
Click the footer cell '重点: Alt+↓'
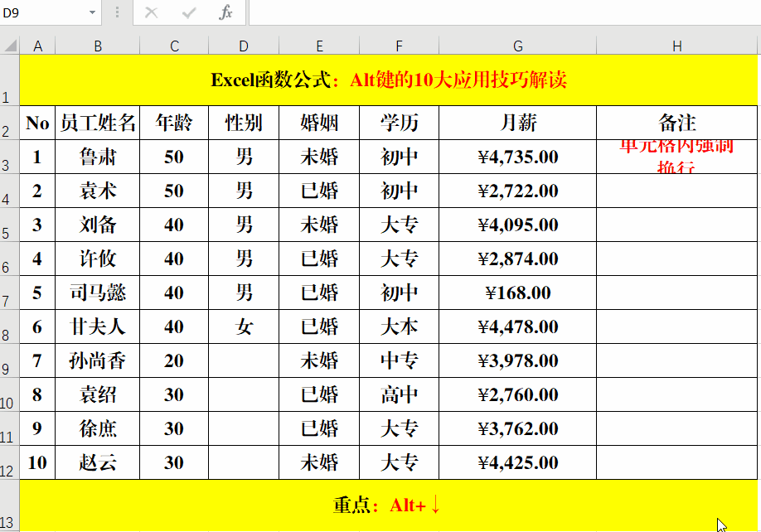388,505
